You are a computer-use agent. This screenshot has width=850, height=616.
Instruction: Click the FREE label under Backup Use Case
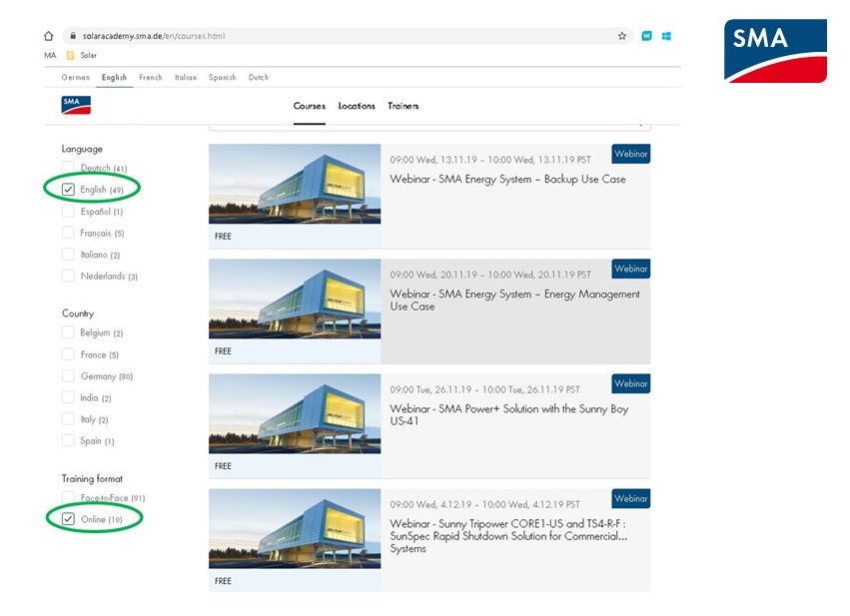click(223, 237)
